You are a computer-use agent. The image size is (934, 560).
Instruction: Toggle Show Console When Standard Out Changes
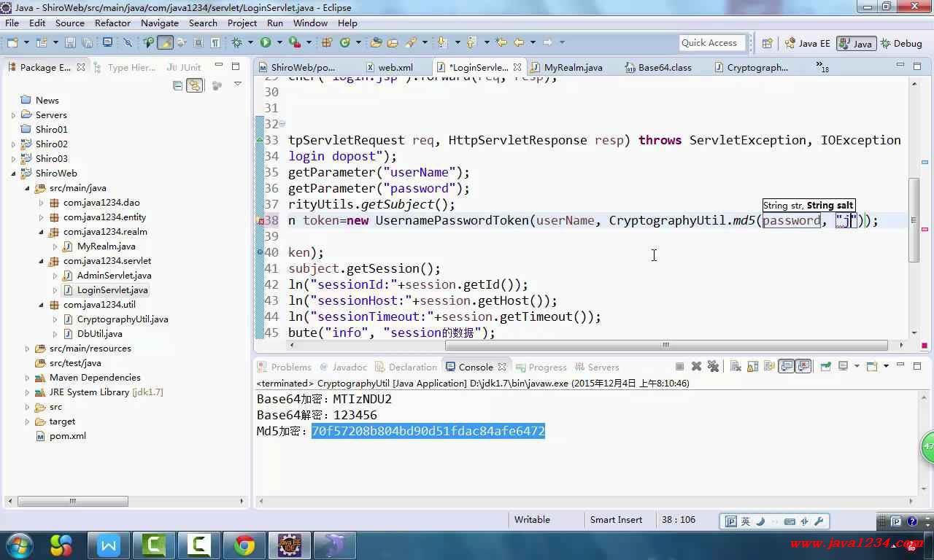[x=786, y=366]
